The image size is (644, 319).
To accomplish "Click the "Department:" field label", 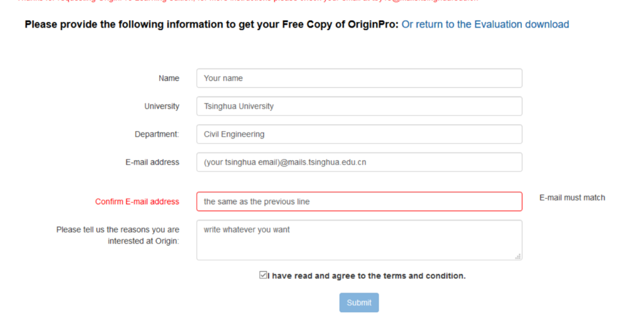I will point(157,134).
